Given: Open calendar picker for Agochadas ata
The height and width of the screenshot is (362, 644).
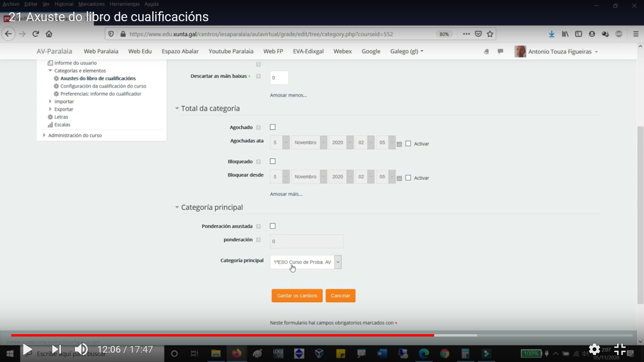Looking at the screenshot, I should [x=399, y=144].
